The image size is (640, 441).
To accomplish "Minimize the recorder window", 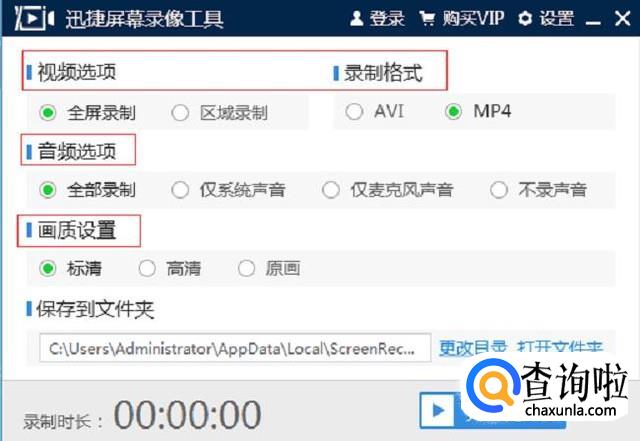I will (593, 22).
